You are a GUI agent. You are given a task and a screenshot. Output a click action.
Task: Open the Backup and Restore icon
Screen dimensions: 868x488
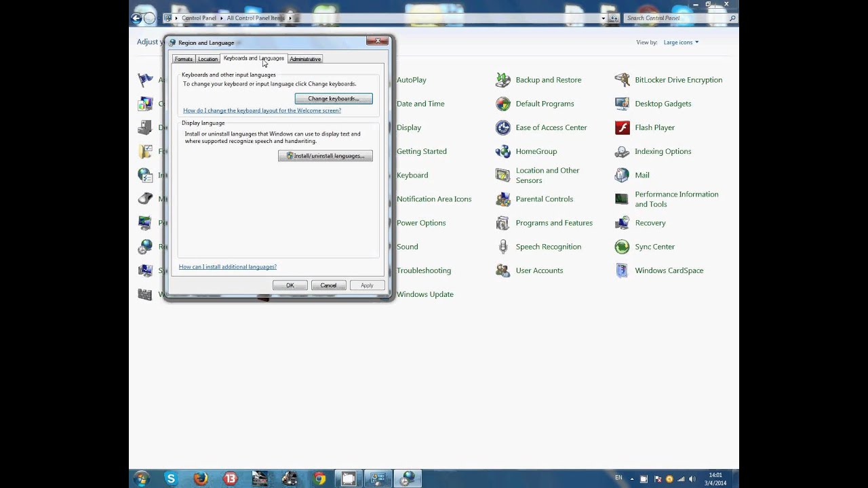click(x=502, y=80)
